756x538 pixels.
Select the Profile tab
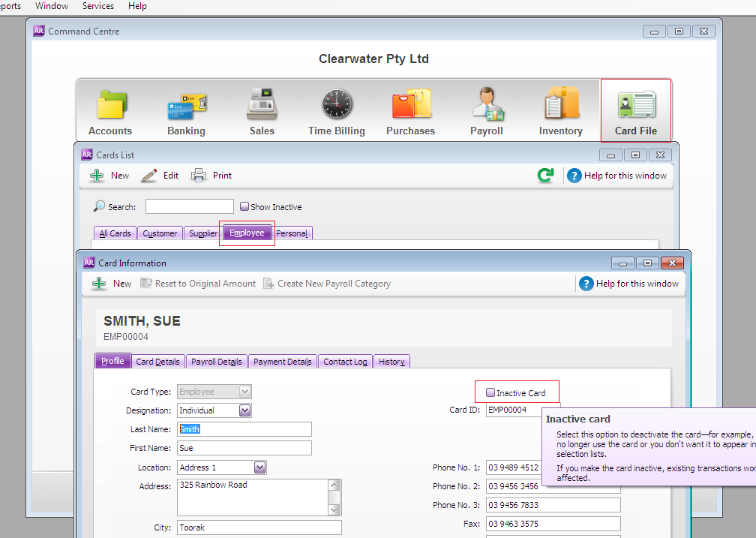coord(112,361)
